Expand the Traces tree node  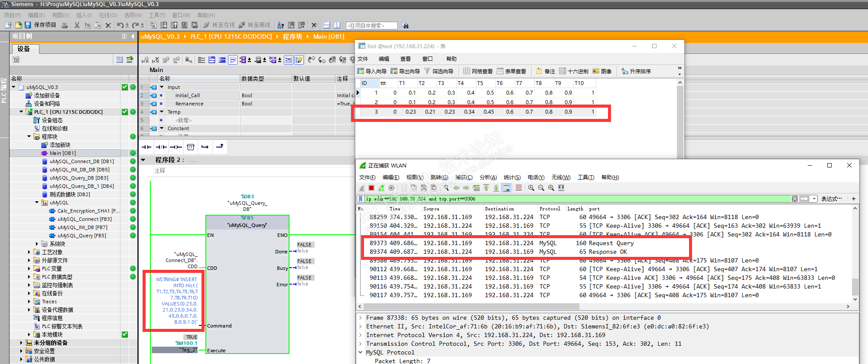pyautogui.click(x=29, y=302)
